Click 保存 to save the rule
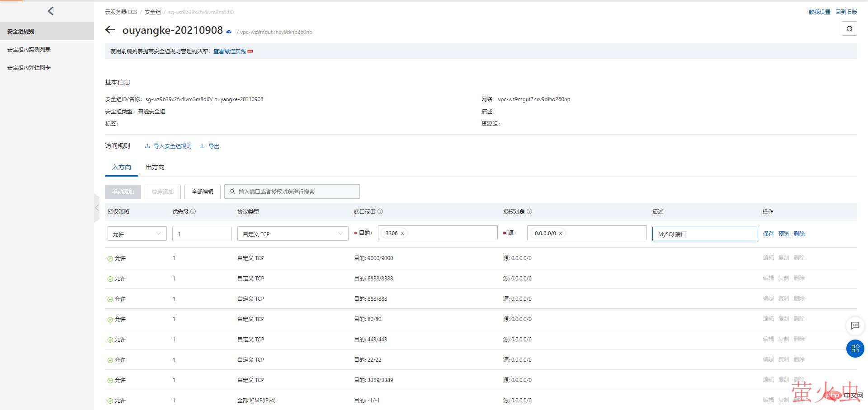 (x=768, y=233)
